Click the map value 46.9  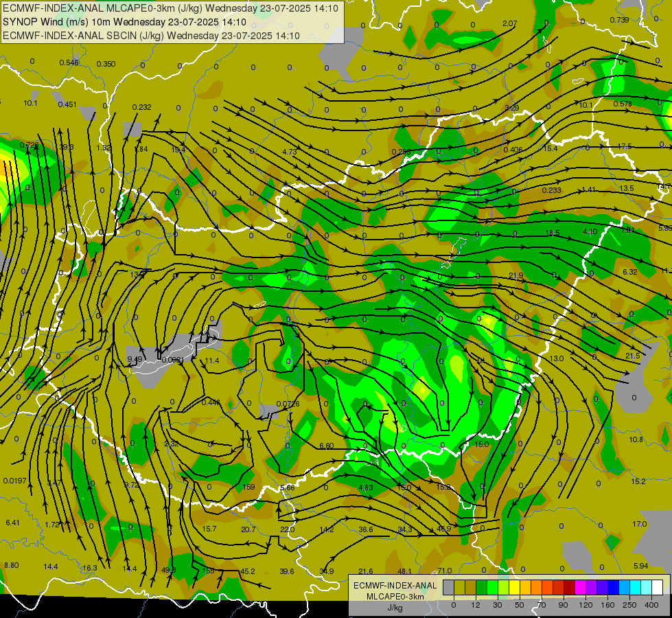pyautogui.click(x=443, y=529)
